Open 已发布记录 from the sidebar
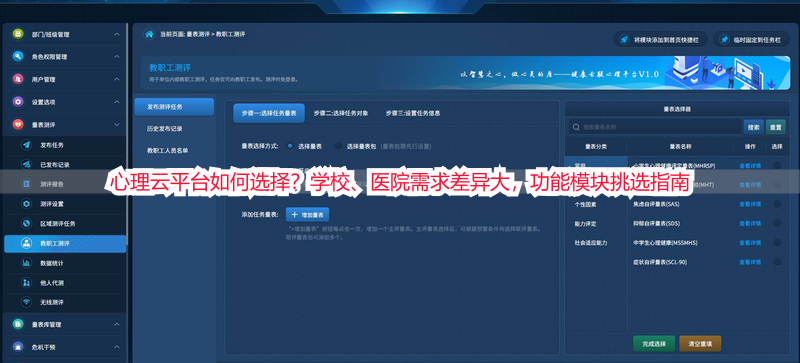 [55, 164]
